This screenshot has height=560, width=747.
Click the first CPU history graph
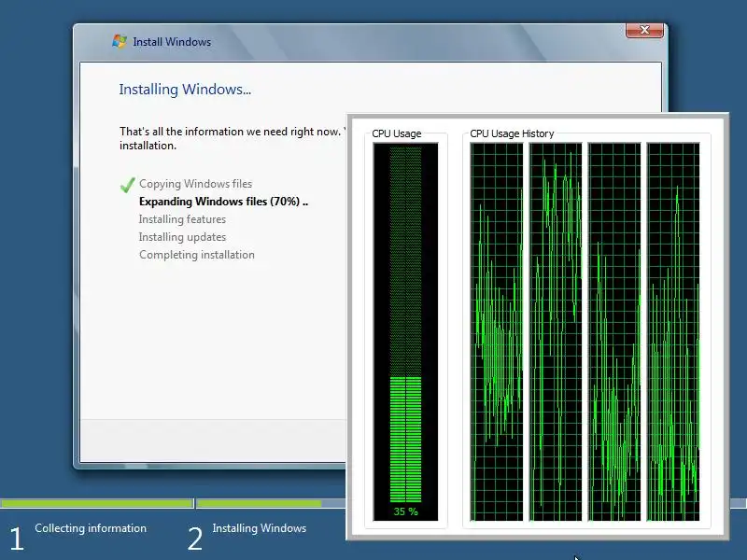click(x=497, y=332)
